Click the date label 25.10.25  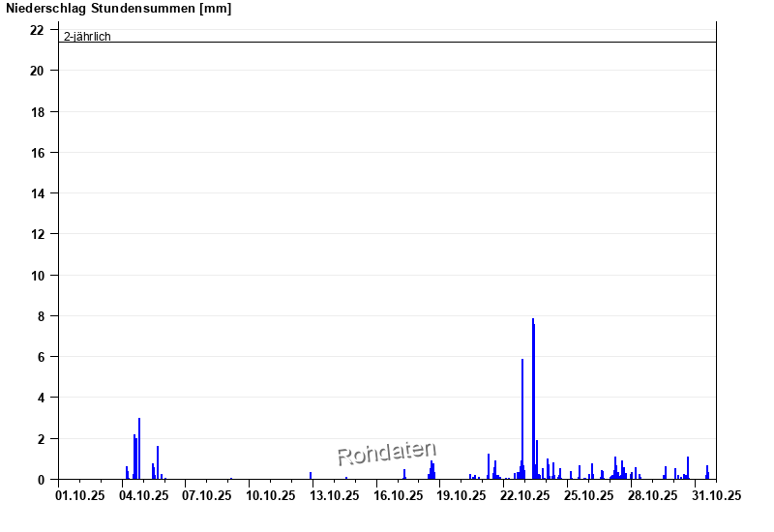[588, 495]
